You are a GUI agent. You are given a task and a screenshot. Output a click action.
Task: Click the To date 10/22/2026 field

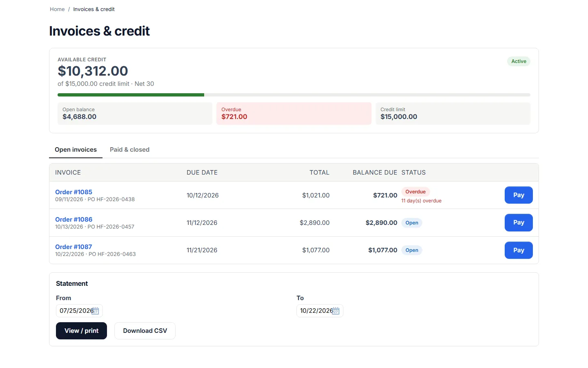point(320,311)
